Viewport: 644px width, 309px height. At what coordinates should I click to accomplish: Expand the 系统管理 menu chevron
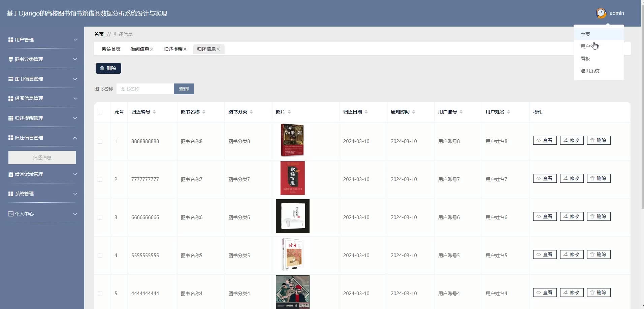pyautogui.click(x=75, y=194)
